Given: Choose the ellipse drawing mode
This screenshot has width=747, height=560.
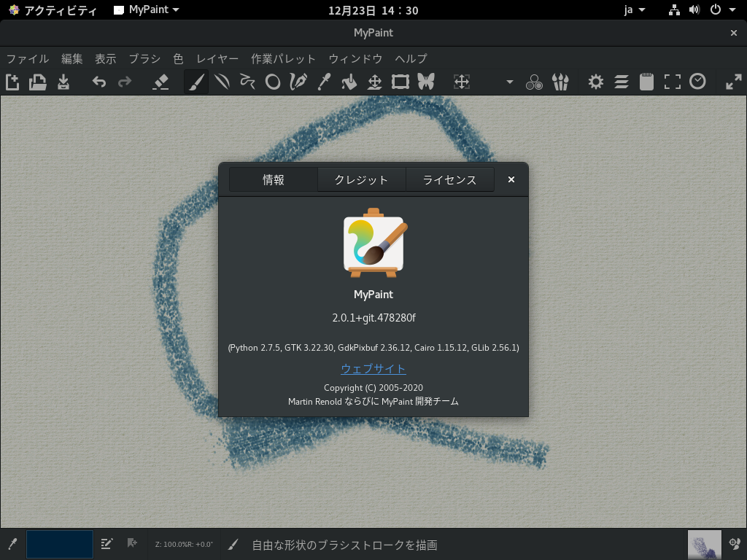Looking at the screenshot, I should (273, 82).
